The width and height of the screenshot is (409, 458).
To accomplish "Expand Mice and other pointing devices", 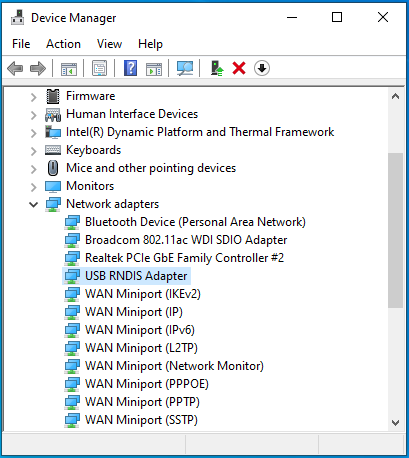I will (33, 169).
